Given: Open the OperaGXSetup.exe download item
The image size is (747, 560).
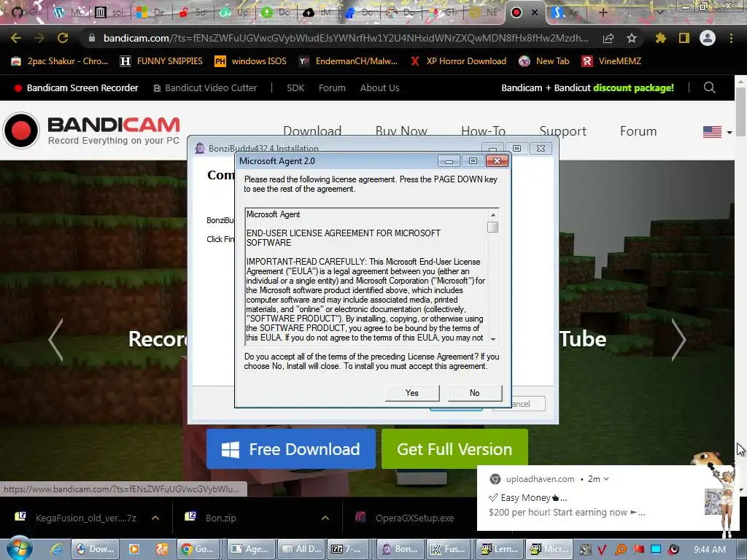Looking at the screenshot, I should (414, 518).
